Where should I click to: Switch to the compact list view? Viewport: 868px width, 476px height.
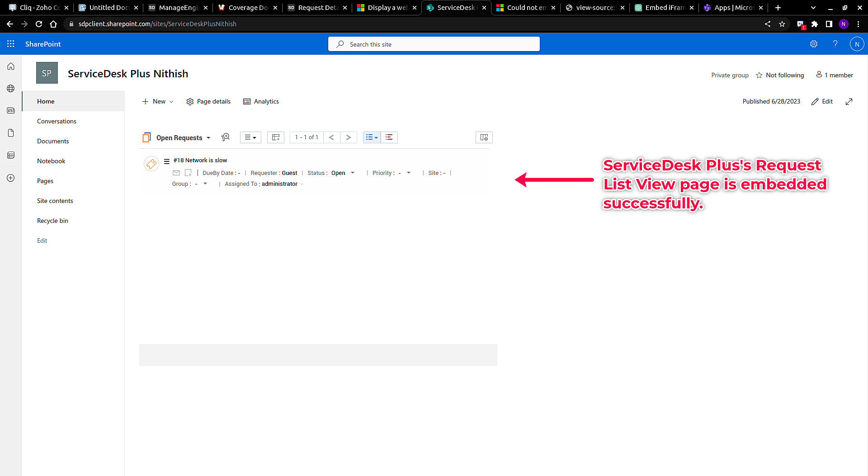tap(389, 137)
